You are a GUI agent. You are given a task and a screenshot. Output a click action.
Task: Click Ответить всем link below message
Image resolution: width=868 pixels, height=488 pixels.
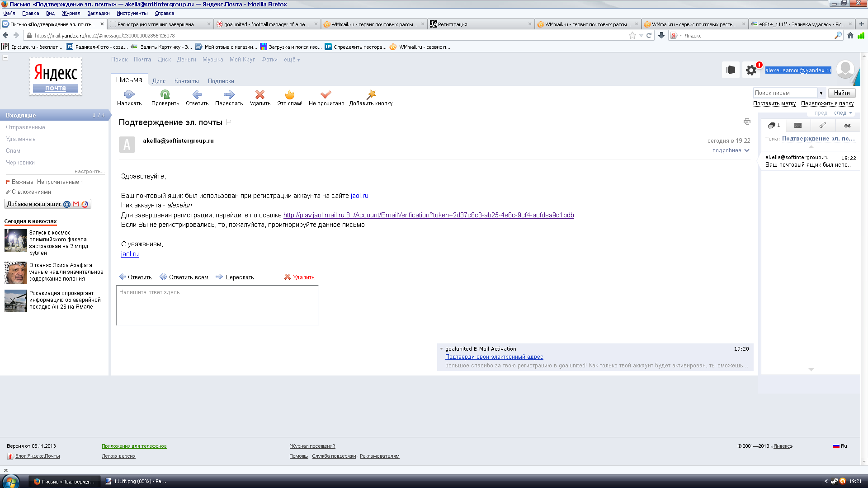pos(189,277)
